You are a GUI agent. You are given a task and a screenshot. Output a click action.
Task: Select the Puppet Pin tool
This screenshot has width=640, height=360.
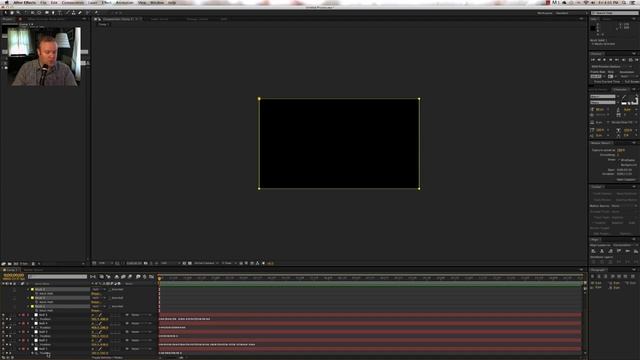[96, 13]
